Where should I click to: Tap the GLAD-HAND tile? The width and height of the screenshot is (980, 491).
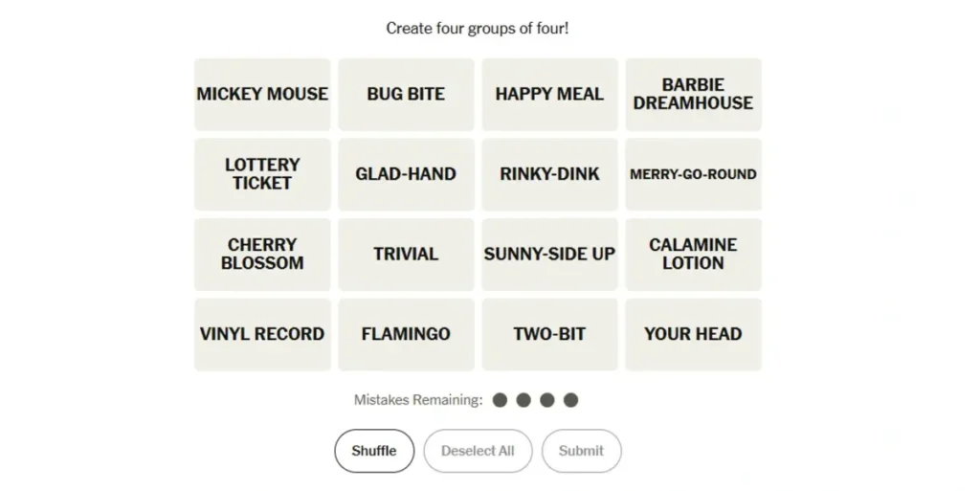point(406,174)
